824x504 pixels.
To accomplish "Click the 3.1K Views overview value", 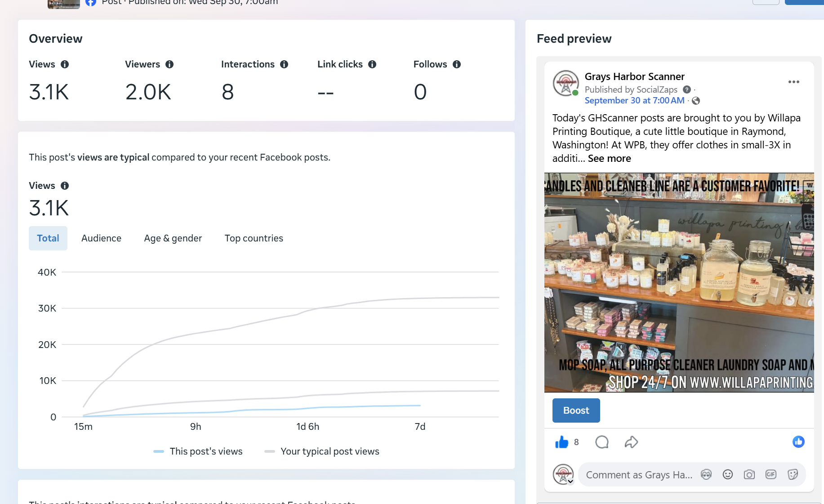I will pyautogui.click(x=49, y=92).
